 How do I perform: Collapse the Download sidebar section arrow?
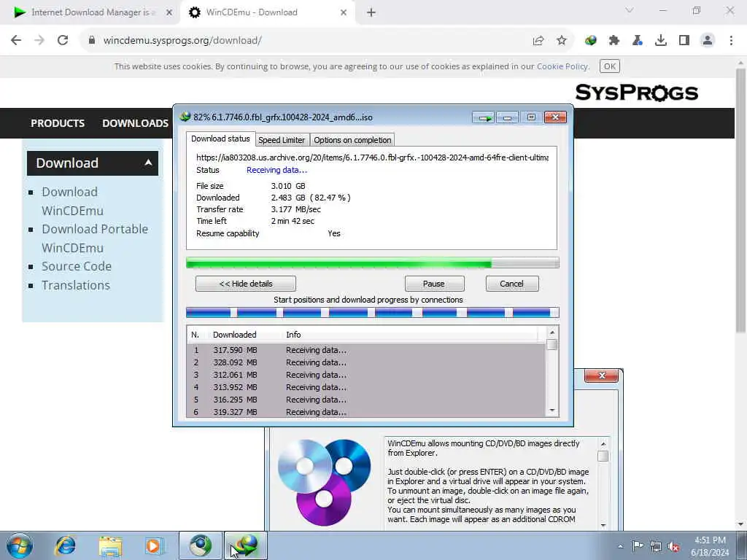coord(148,163)
